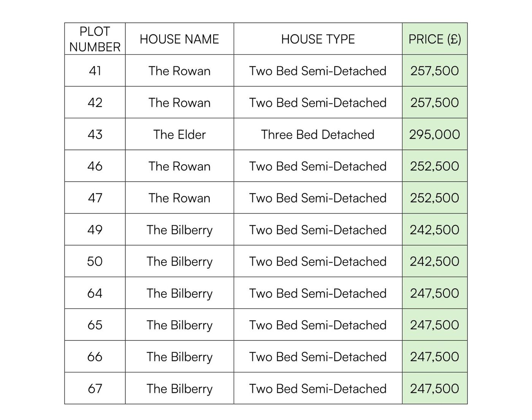Select plot number 50 cell
532x420 pixels.
95,261
